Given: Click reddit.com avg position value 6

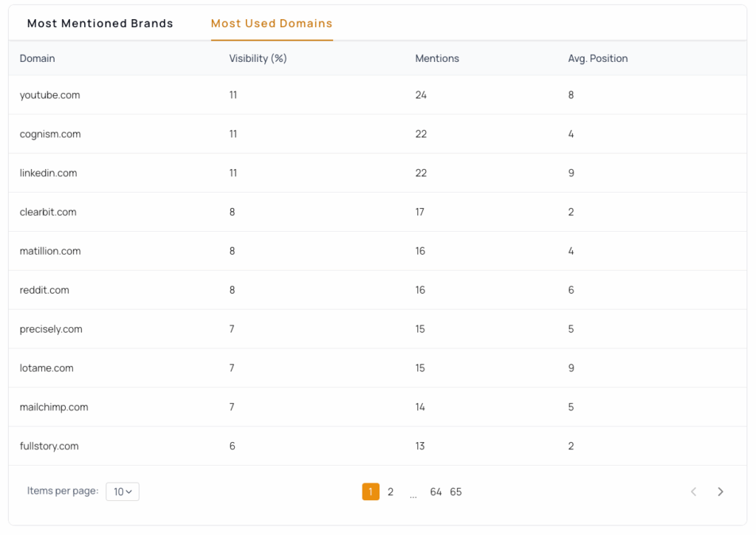Looking at the screenshot, I should 571,290.
